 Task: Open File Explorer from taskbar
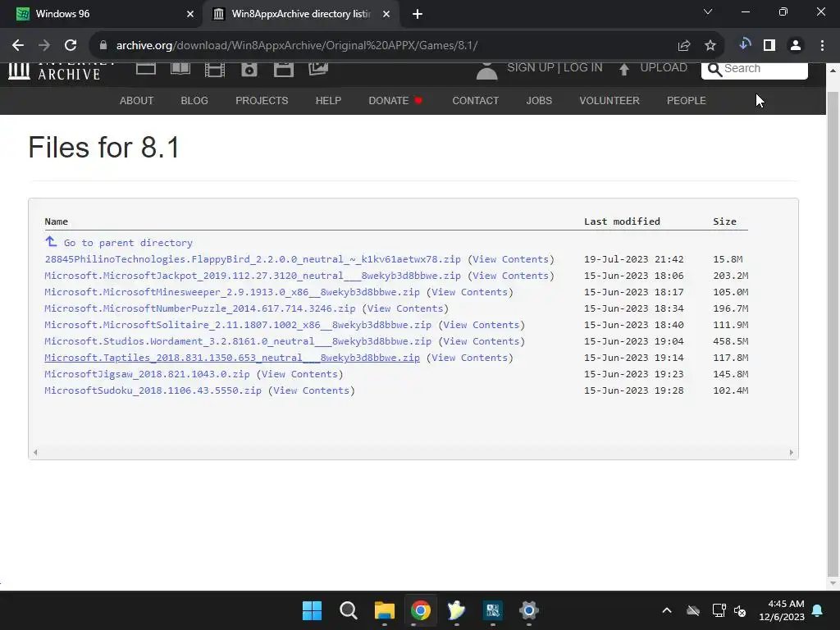385,610
